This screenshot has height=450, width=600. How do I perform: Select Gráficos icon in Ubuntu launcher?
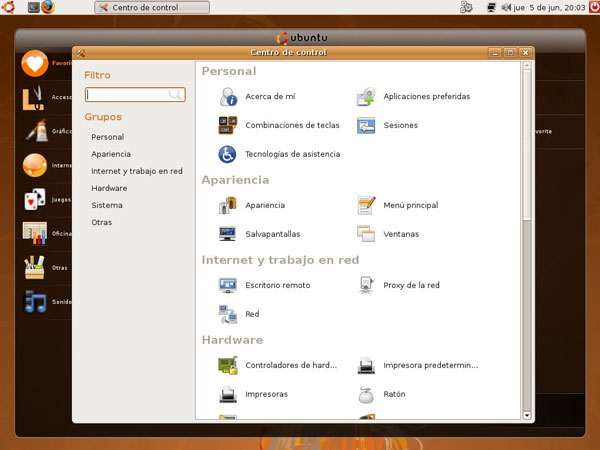pyautogui.click(x=37, y=131)
